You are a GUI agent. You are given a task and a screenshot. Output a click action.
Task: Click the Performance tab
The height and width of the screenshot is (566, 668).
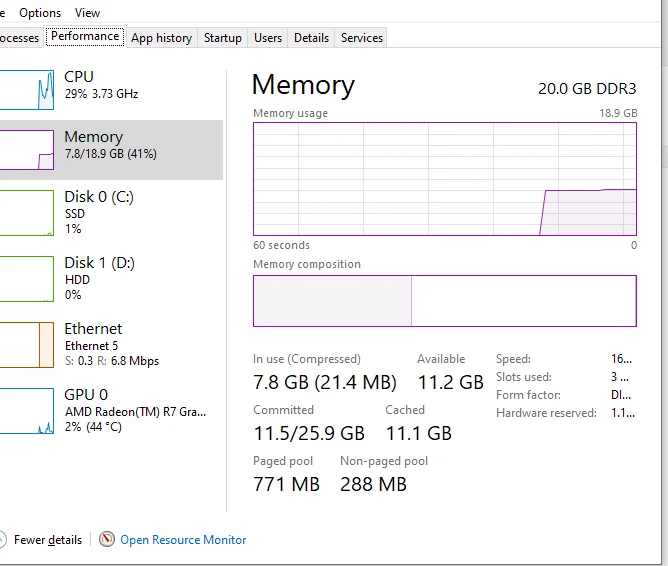coord(85,37)
